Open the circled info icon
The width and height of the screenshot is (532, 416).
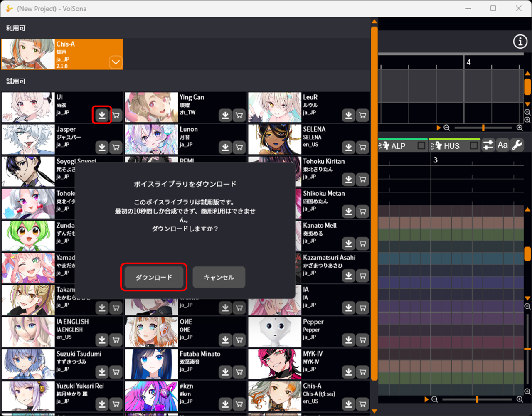point(520,41)
